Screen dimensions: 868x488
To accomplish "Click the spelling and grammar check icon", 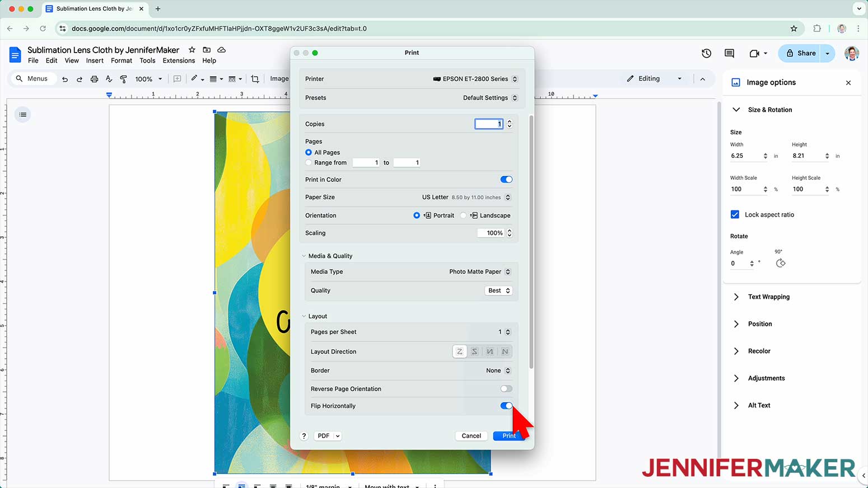I will click(109, 79).
